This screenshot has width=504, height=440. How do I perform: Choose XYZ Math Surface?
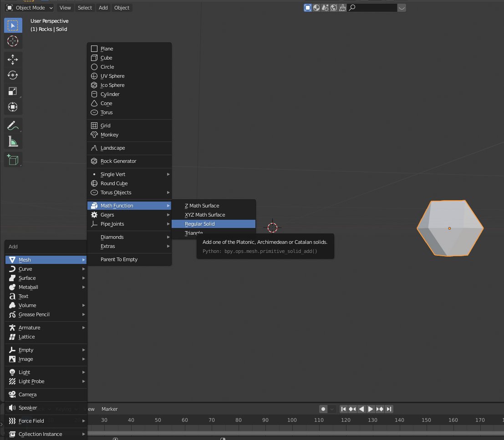point(214,215)
